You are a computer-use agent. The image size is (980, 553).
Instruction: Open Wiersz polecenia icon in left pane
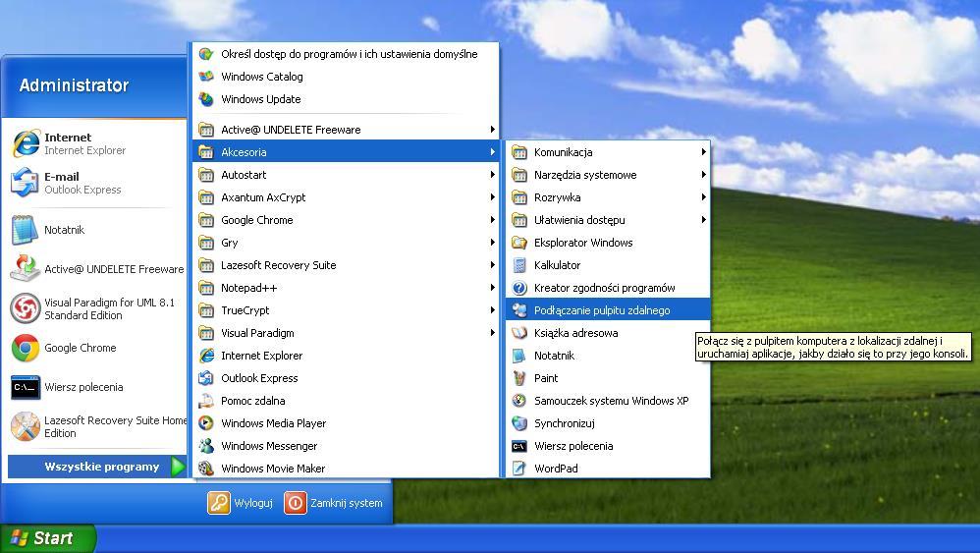coord(26,387)
